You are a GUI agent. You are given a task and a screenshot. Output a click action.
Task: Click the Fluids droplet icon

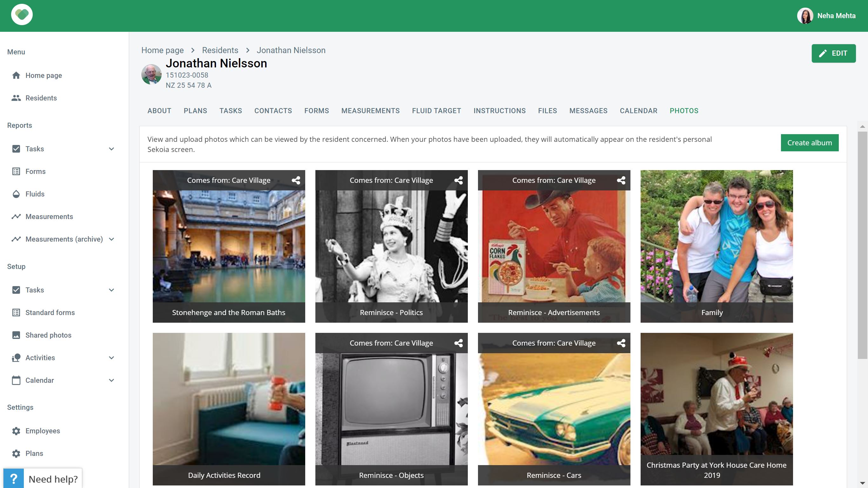[16, 194]
